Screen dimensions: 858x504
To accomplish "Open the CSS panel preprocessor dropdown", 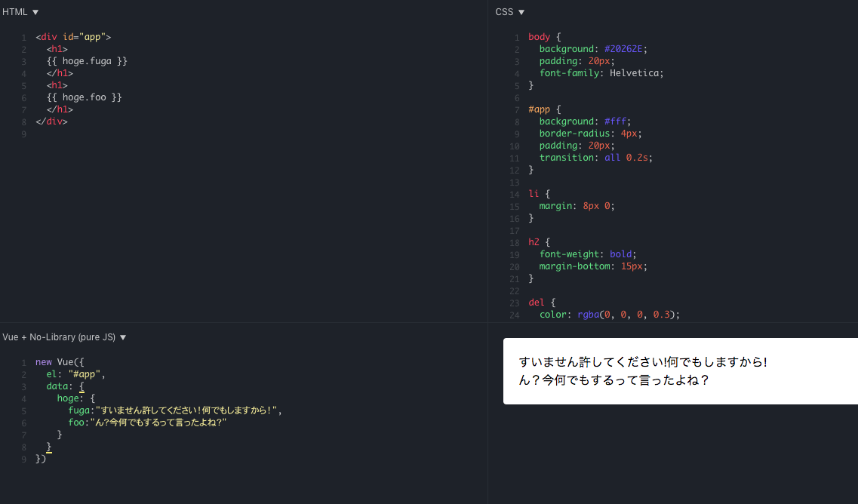I will pyautogui.click(x=509, y=12).
